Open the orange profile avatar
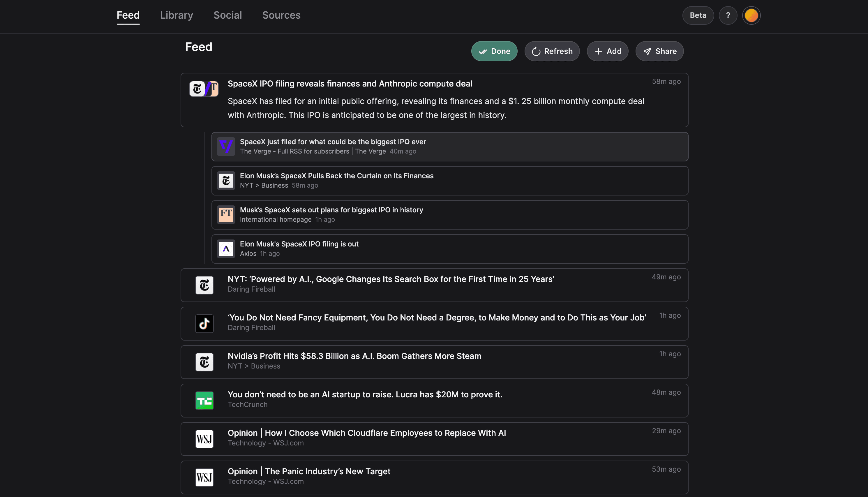This screenshot has width=868, height=497. pyautogui.click(x=751, y=15)
